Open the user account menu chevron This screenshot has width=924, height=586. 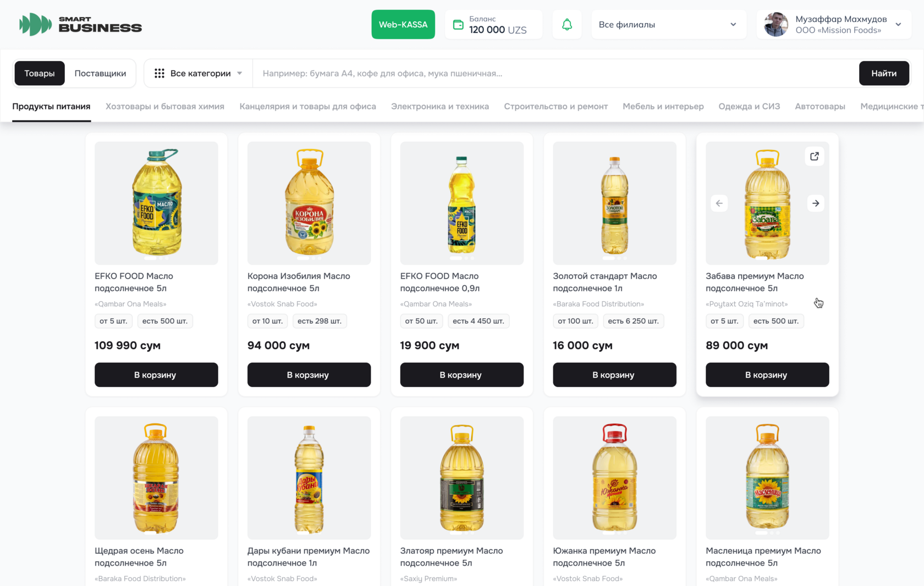898,24
